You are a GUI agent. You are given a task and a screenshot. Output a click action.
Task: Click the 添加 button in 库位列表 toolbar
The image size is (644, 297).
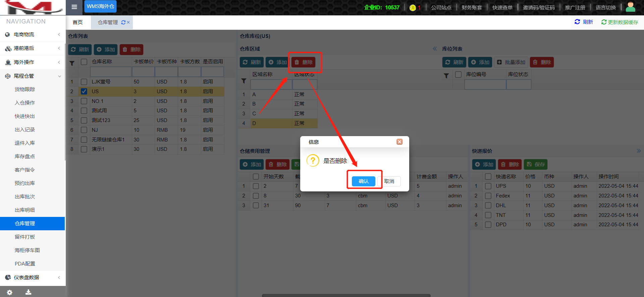(x=480, y=62)
